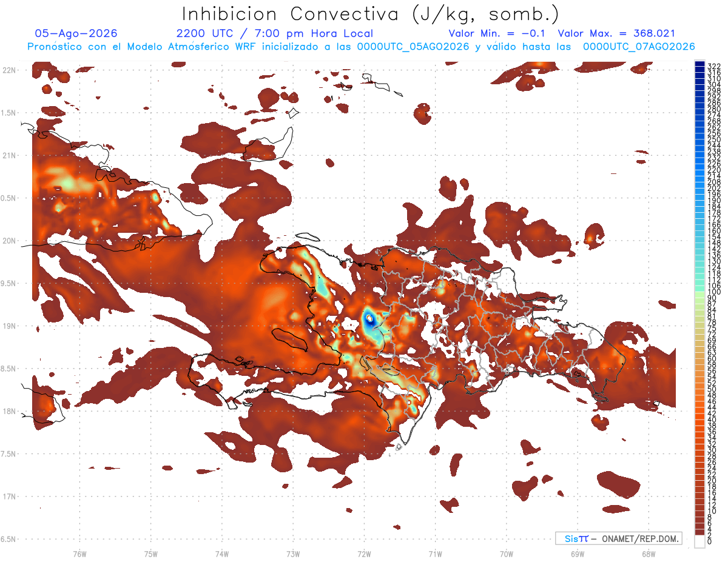Click the "322" label on the color scale
Image resolution: width=728 pixels, height=562 pixels.
(x=714, y=66)
